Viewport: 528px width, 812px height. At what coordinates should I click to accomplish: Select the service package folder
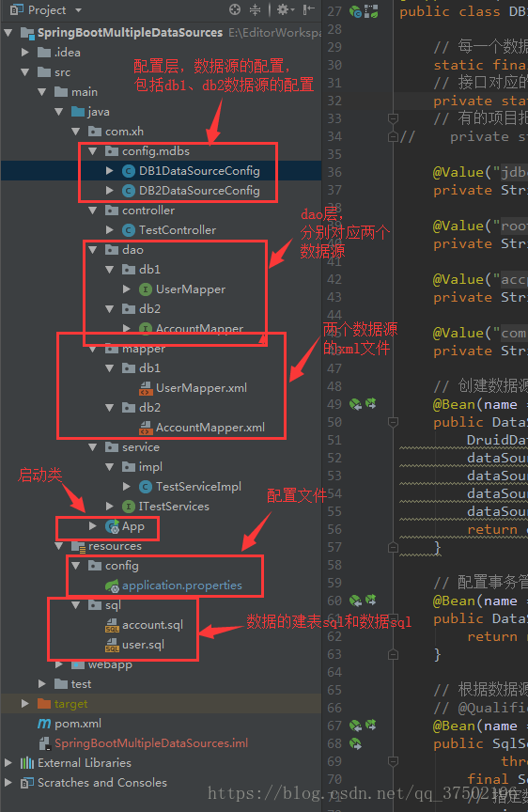click(x=141, y=447)
